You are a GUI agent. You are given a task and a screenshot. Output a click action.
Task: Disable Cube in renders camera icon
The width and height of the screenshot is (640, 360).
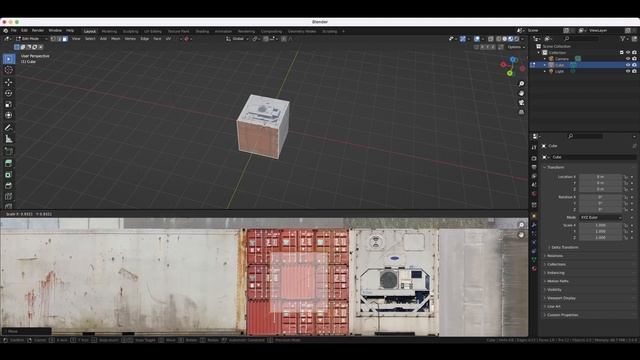pyautogui.click(x=634, y=65)
